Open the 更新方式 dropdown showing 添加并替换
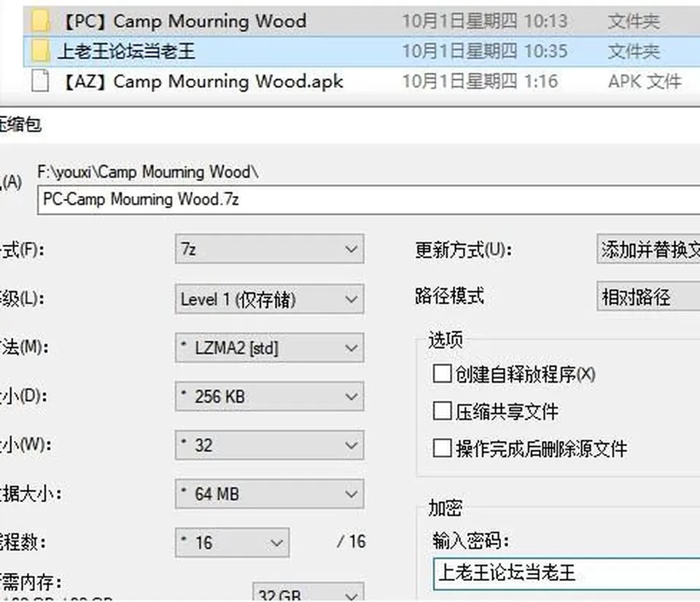Viewport: 700px width, 602px height. coord(648,249)
